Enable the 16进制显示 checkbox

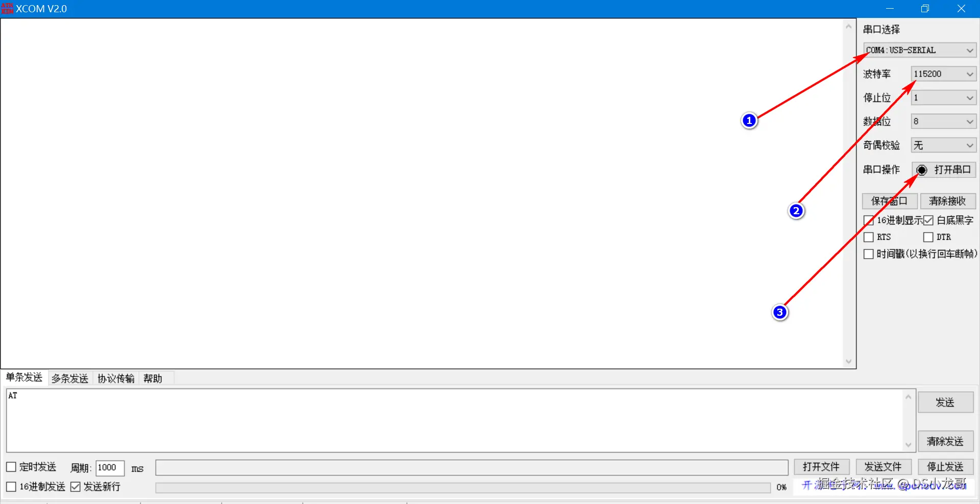[868, 220]
